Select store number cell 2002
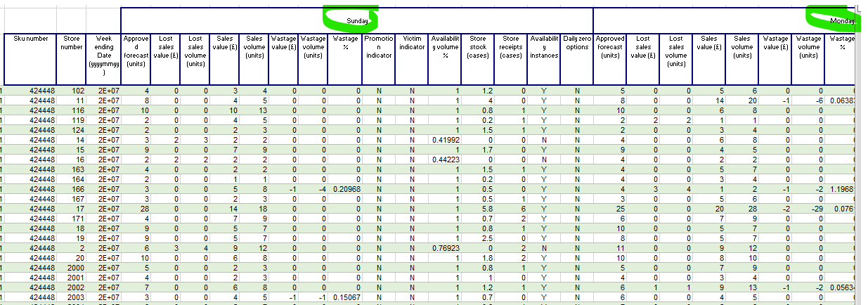The width and height of the screenshot is (868, 305). click(70, 287)
